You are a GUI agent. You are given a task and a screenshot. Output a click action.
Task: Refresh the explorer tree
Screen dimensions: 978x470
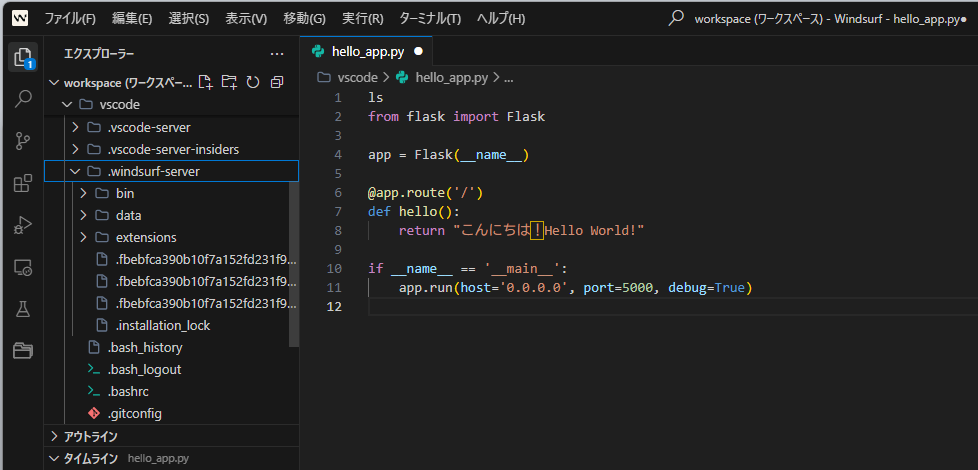click(253, 82)
